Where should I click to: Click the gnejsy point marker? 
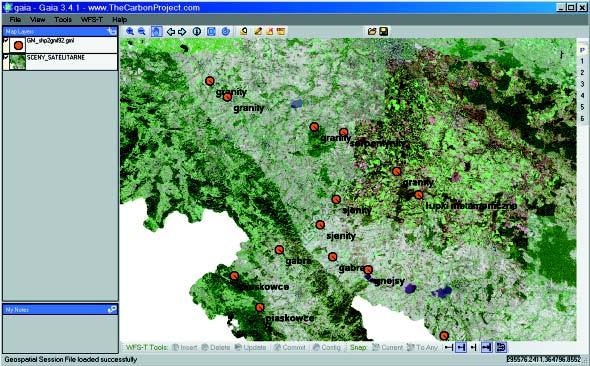[368, 269]
